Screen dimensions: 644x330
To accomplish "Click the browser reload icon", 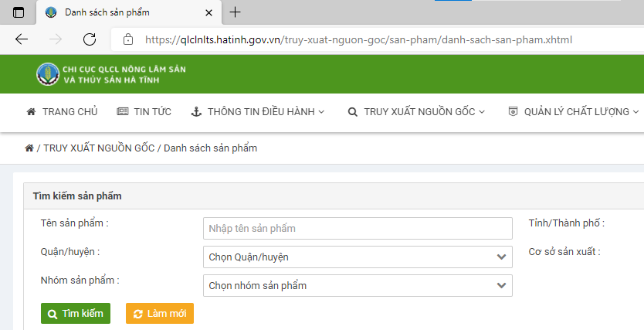I will click(x=90, y=39).
